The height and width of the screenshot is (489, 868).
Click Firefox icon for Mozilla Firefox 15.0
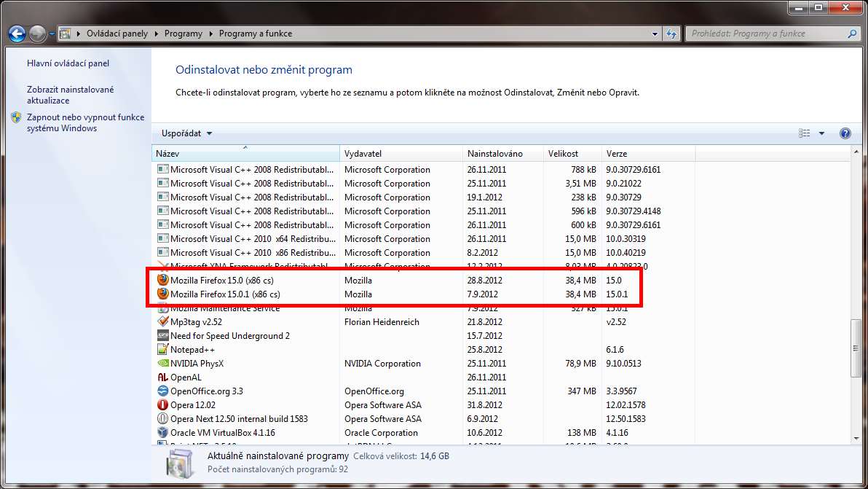[x=163, y=280]
